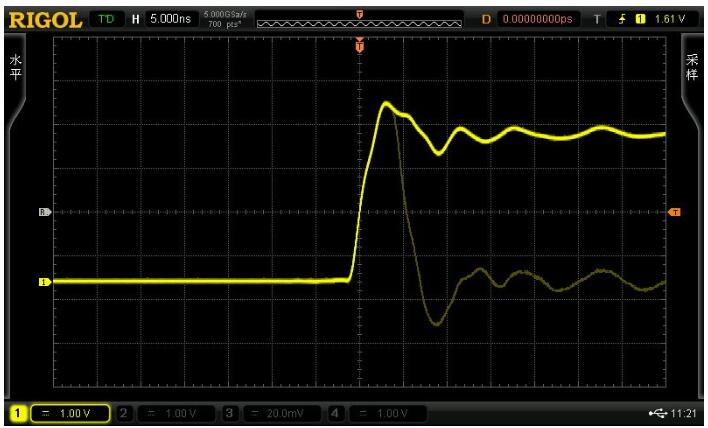The height and width of the screenshot is (428, 708).
Task: Click the reference R marker on left edge
Action: pos(43,212)
